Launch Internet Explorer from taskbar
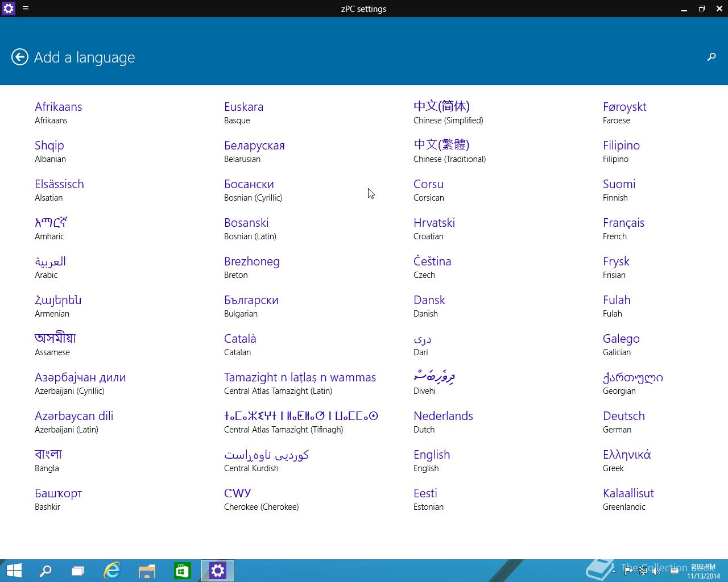Viewport: 728px width, 582px height. point(112,571)
